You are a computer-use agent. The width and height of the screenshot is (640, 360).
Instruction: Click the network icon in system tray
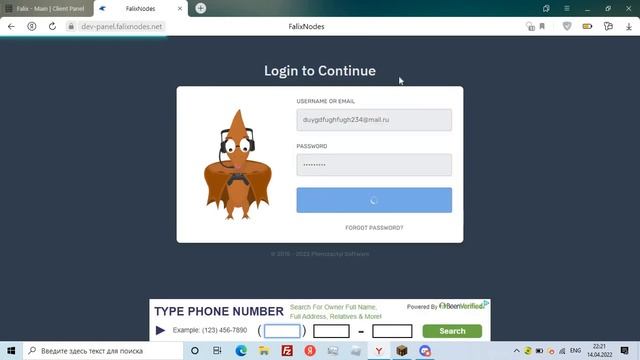[562, 351]
